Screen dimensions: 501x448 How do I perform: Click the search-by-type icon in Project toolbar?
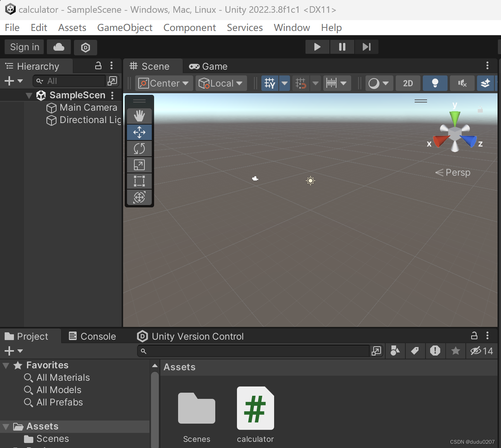click(x=395, y=351)
